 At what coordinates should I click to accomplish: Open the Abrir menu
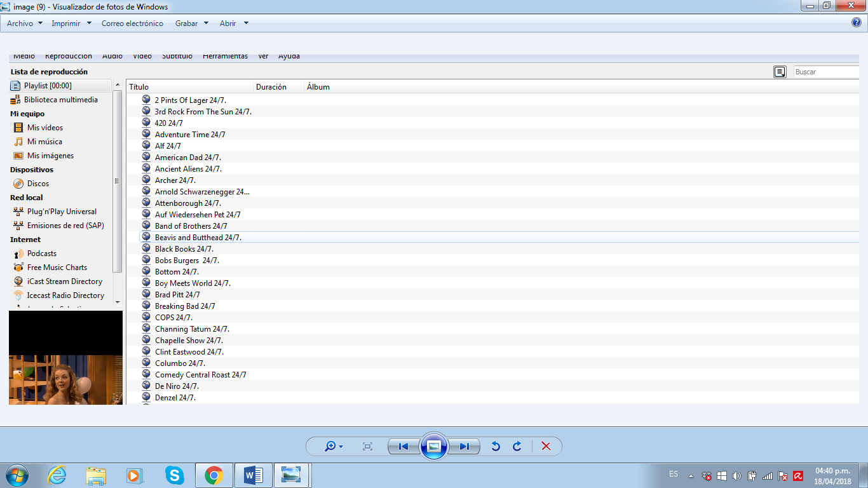pyautogui.click(x=233, y=24)
